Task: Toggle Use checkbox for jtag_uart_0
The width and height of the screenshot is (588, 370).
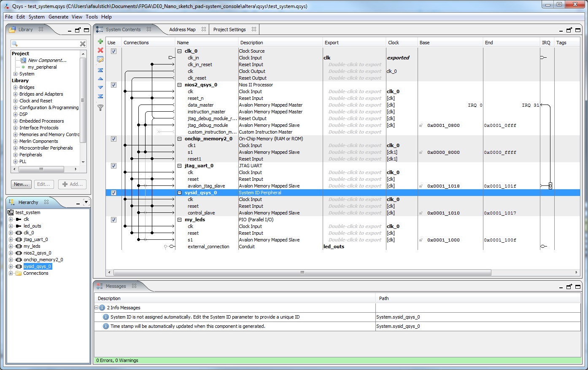Action: point(113,166)
